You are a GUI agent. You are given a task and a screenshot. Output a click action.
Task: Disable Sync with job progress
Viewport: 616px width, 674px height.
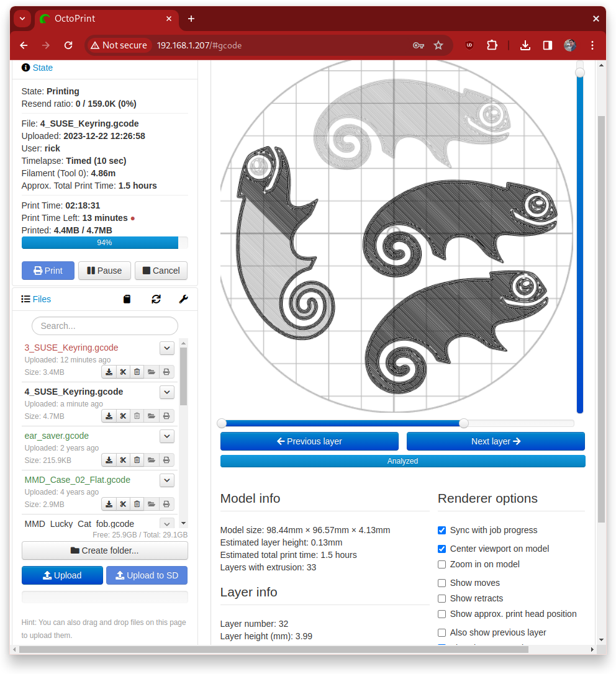[x=442, y=530]
